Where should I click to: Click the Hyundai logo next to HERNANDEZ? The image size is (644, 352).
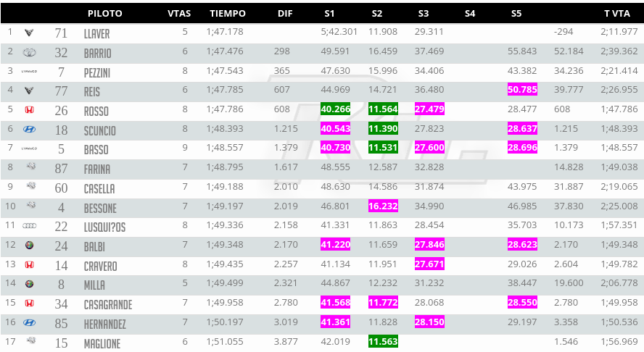point(30,323)
